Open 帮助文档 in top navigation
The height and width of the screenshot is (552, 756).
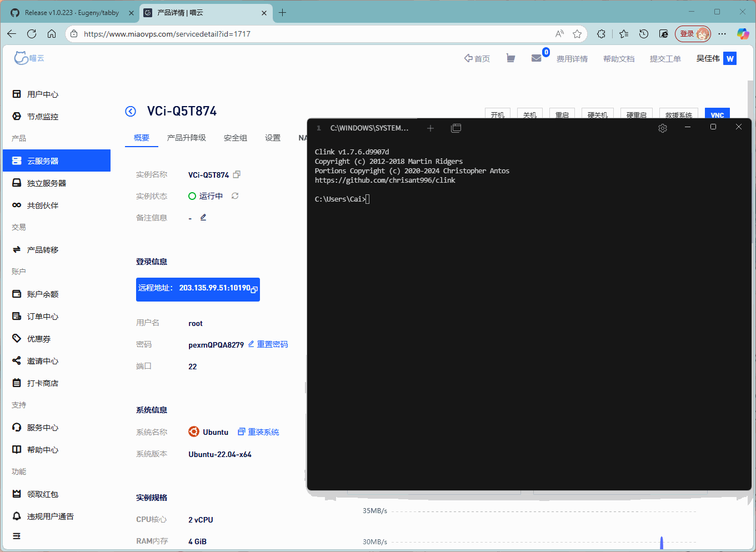(x=619, y=58)
